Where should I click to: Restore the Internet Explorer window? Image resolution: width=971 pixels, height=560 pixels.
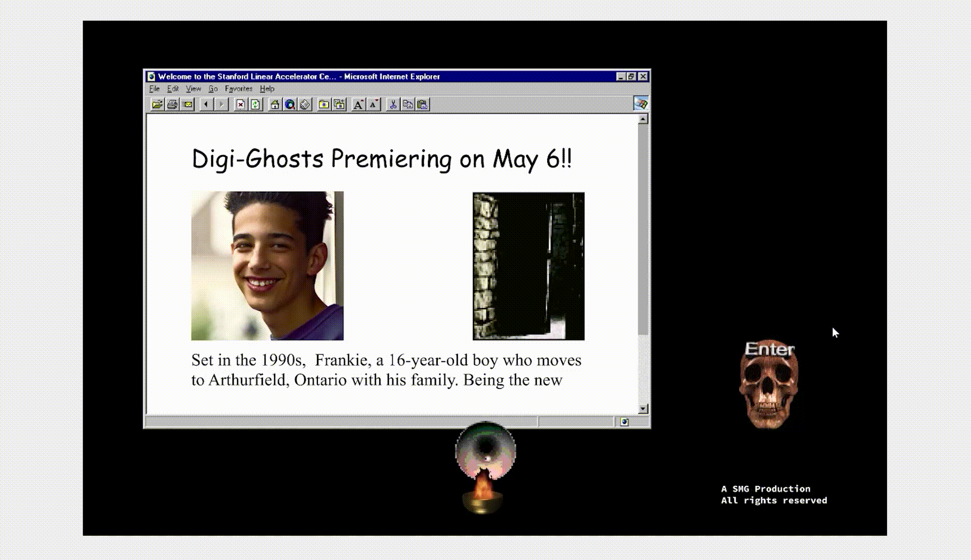point(631,77)
